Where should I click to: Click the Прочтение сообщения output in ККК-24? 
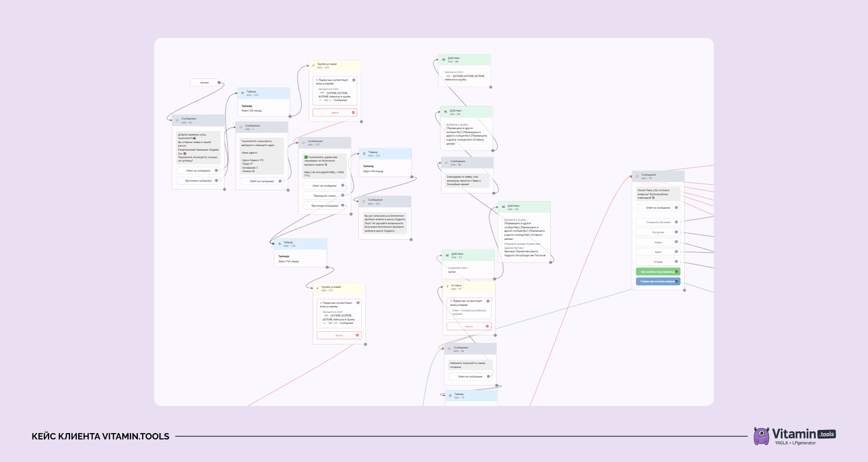198,181
